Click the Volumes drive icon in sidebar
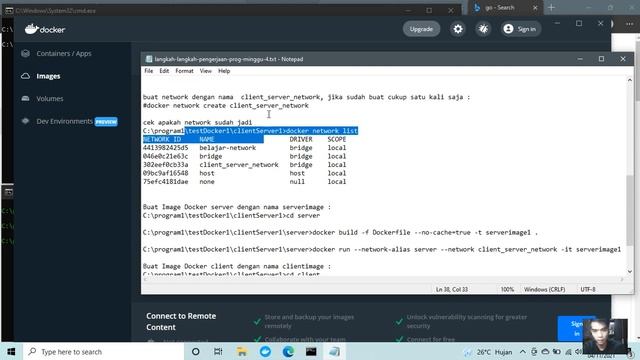 [25, 98]
